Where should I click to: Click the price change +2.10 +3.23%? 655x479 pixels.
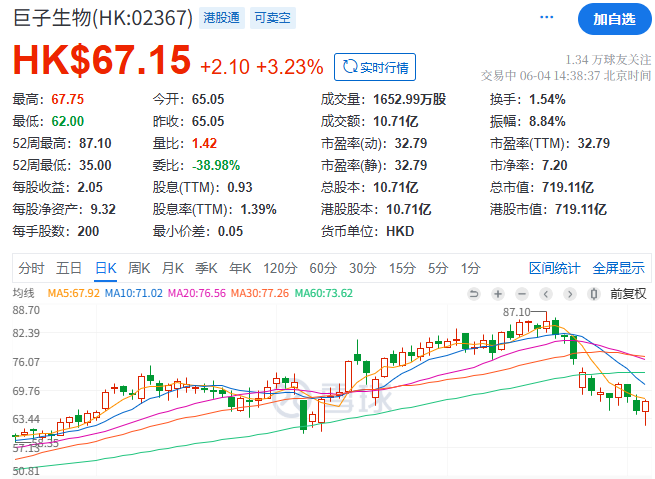tap(262, 67)
